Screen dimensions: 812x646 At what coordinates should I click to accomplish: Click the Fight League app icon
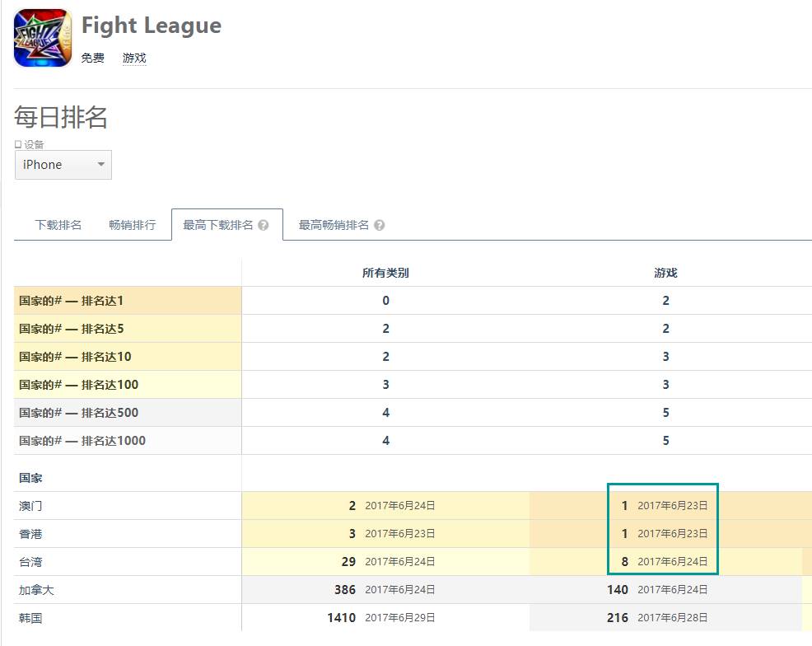(x=43, y=38)
